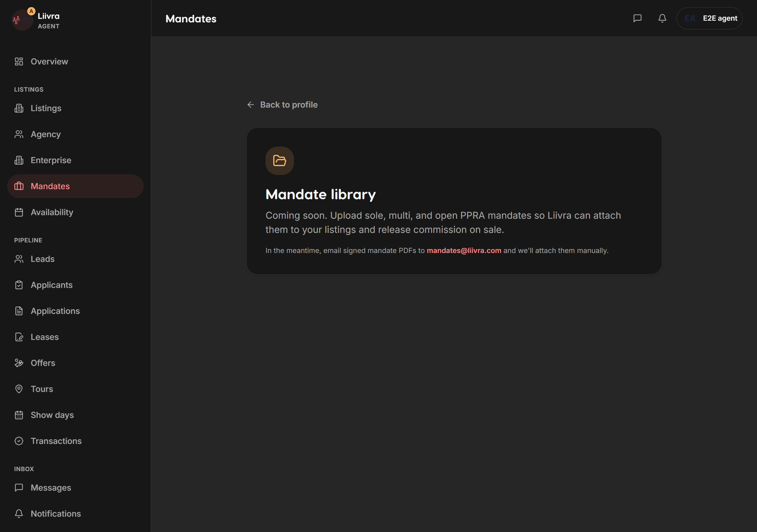
Task: Click the Overview dashboard grid icon
Action: [x=19, y=62]
